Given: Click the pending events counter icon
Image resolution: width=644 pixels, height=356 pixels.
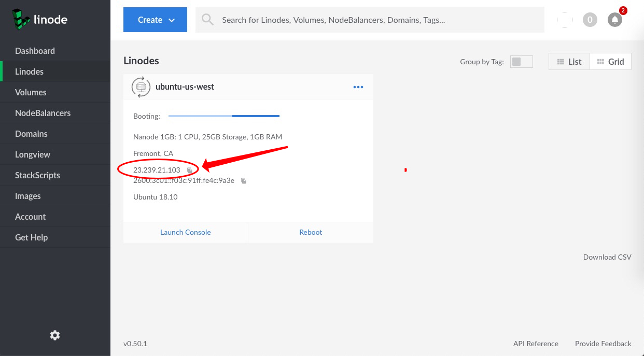Looking at the screenshot, I should [590, 19].
